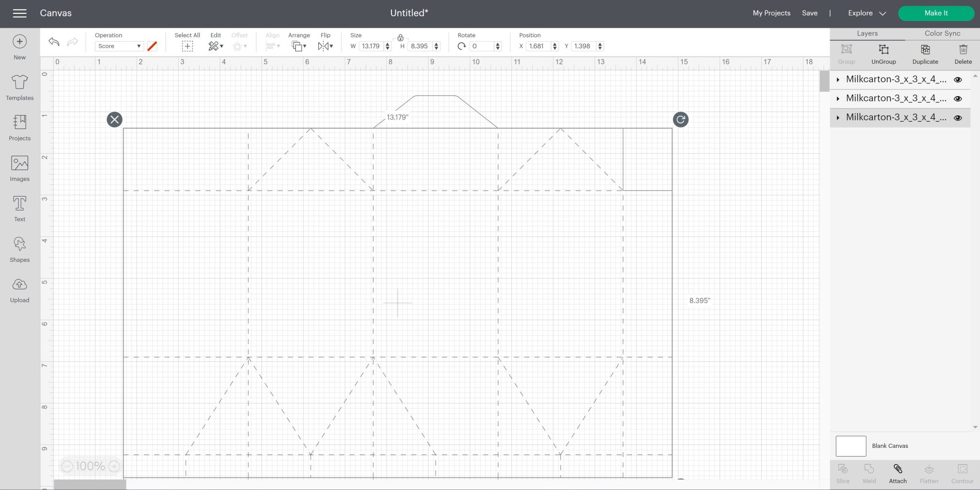Switch to the Color Sync tab
The width and height of the screenshot is (980, 490).
click(x=942, y=33)
